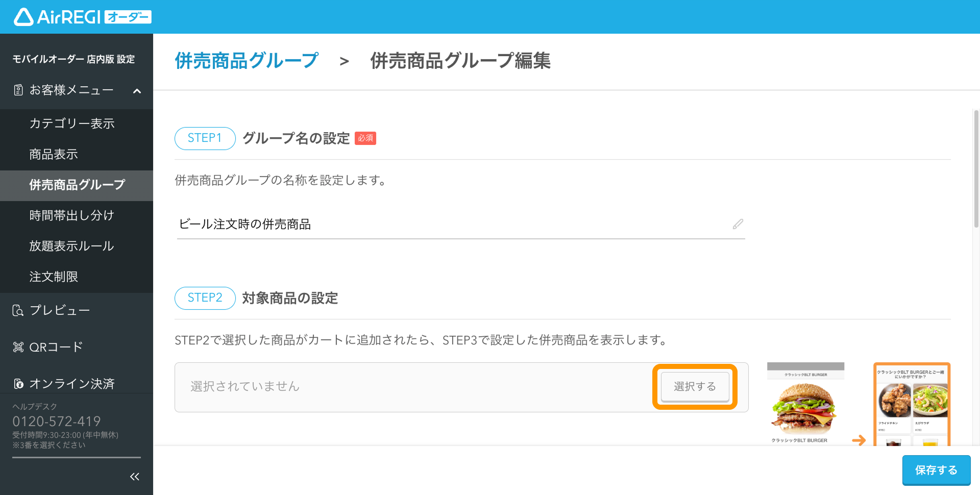This screenshot has height=495, width=980.
Task: Click the QRコード icon
Action: pos(18,347)
